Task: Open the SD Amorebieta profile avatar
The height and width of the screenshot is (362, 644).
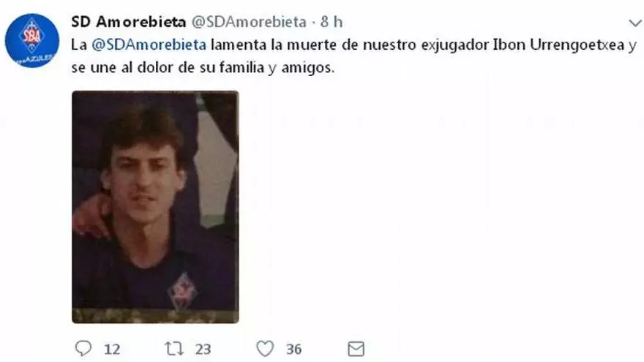Action: click(x=32, y=41)
